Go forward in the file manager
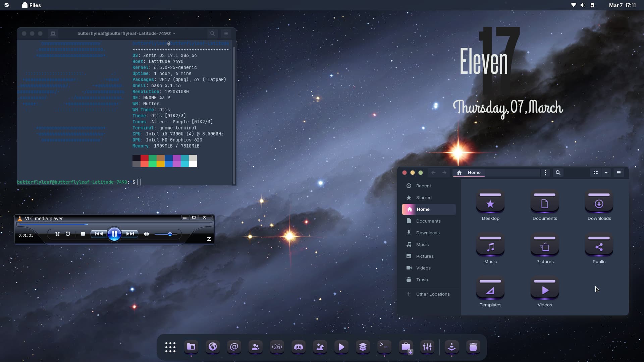Image resolution: width=644 pixels, height=362 pixels. click(444, 173)
